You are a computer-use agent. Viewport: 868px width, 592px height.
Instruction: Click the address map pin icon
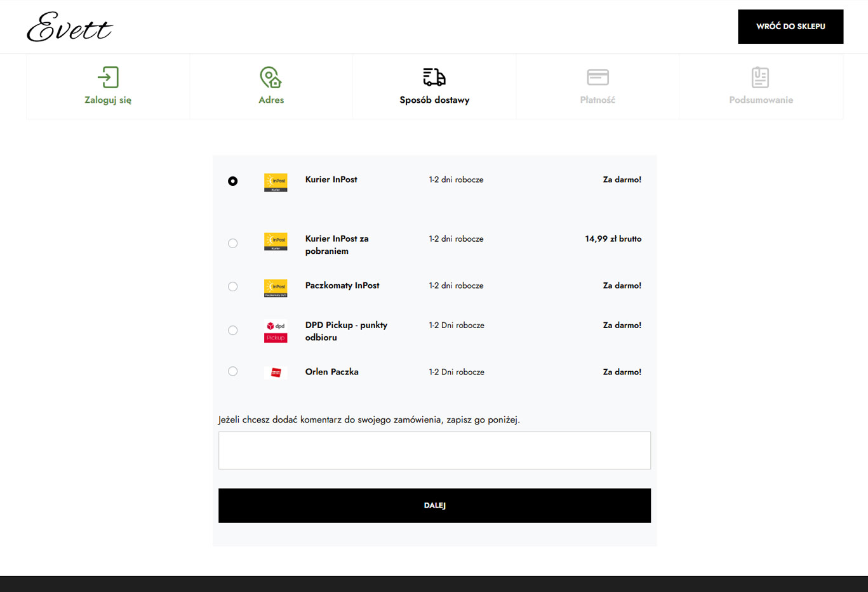click(x=270, y=77)
